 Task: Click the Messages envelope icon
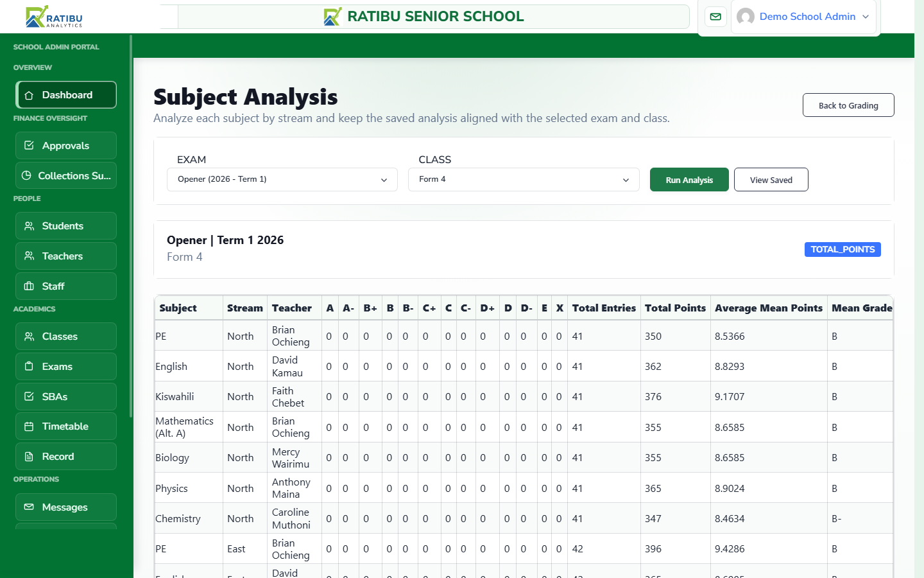coord(29,507)
